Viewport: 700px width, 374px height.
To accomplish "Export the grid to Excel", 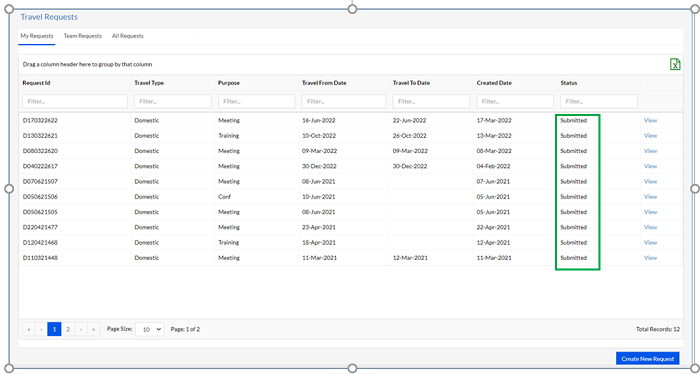I will click(675, 64).
